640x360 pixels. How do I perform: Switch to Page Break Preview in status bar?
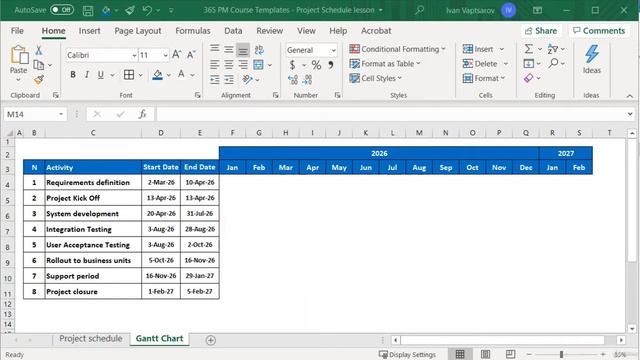pos(510,354)
